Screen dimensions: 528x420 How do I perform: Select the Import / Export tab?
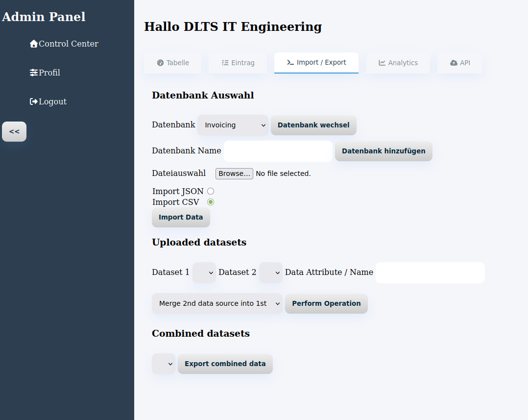coord(316,63)
